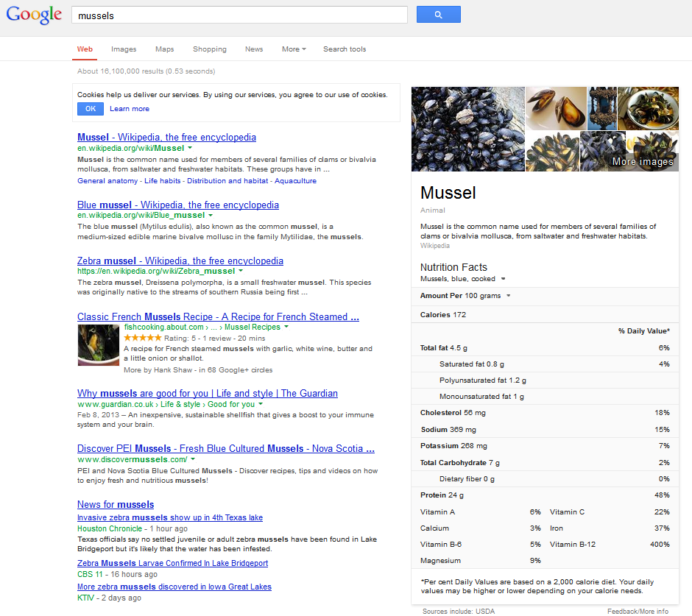Click the Google logo

pos(34,15)
